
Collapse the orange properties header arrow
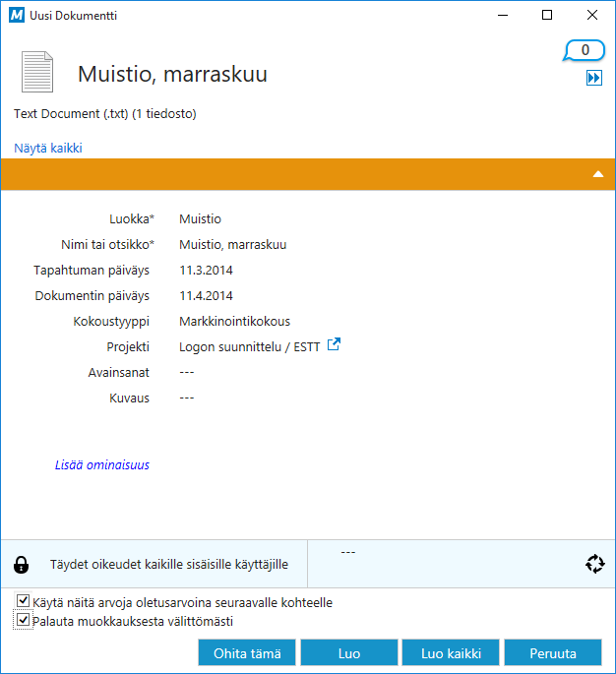click(x=597, y=174)
